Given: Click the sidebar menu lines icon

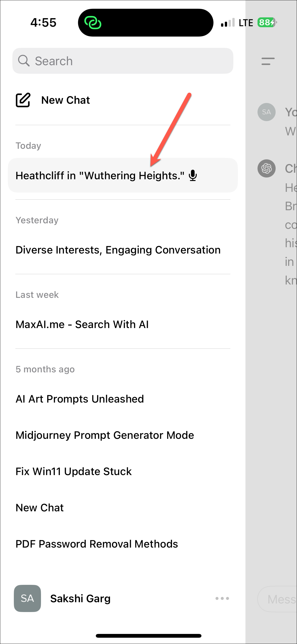Looking at the screenshot, I should point(268,61).
